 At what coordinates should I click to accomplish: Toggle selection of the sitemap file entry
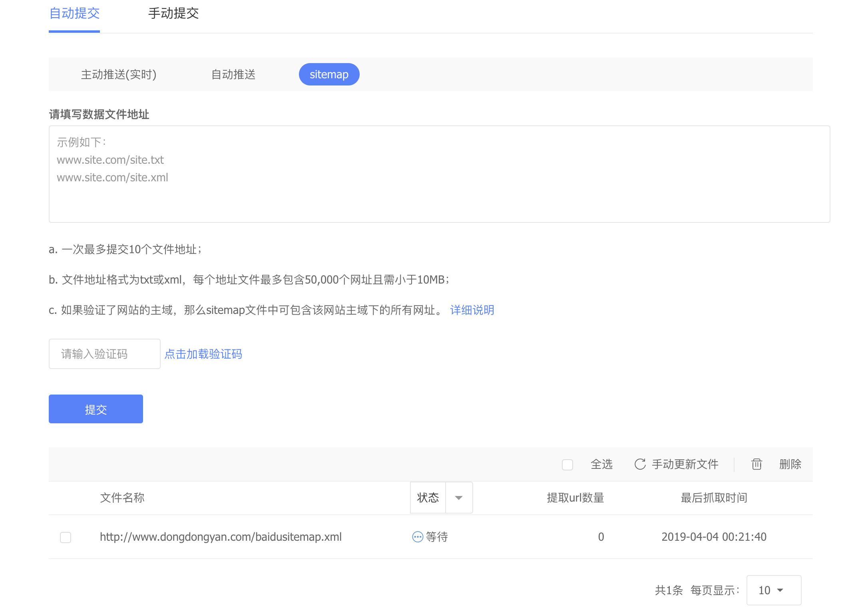pyautogui.click(x=66, y=537)
